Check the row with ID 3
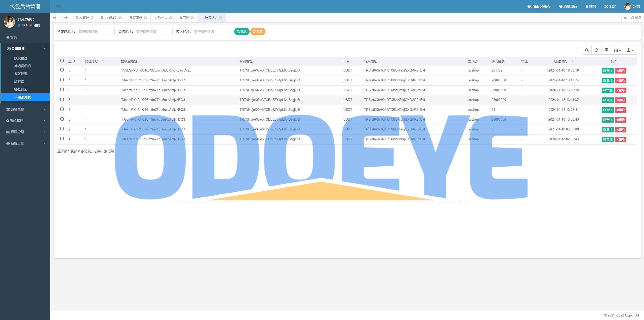The width and height of the screenshot is (644, 320). 62,119
